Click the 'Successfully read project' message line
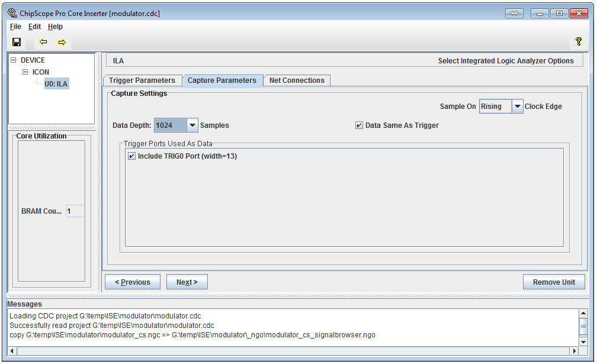Image resolution: width=597 pixels, height=364 pixels. click(111, 325)
